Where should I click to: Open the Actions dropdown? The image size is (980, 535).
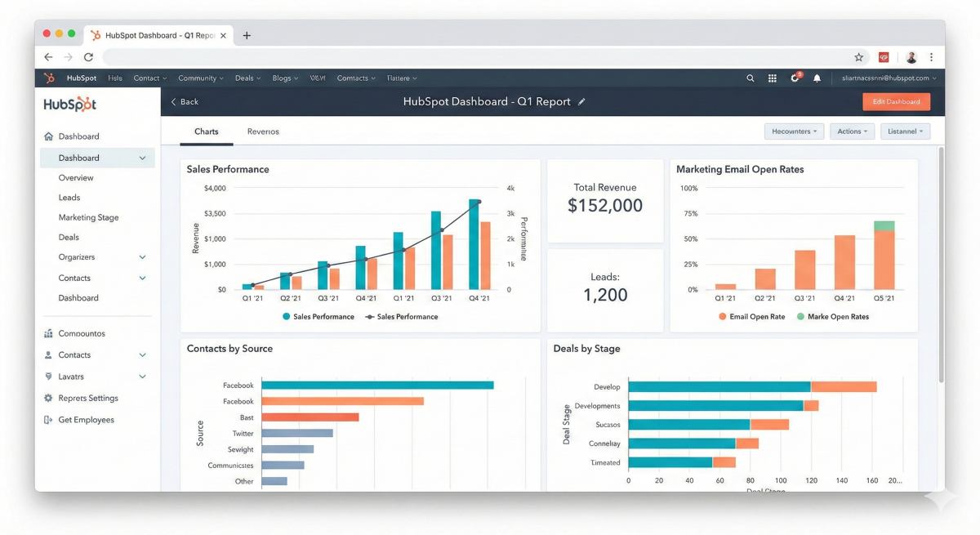852,131
